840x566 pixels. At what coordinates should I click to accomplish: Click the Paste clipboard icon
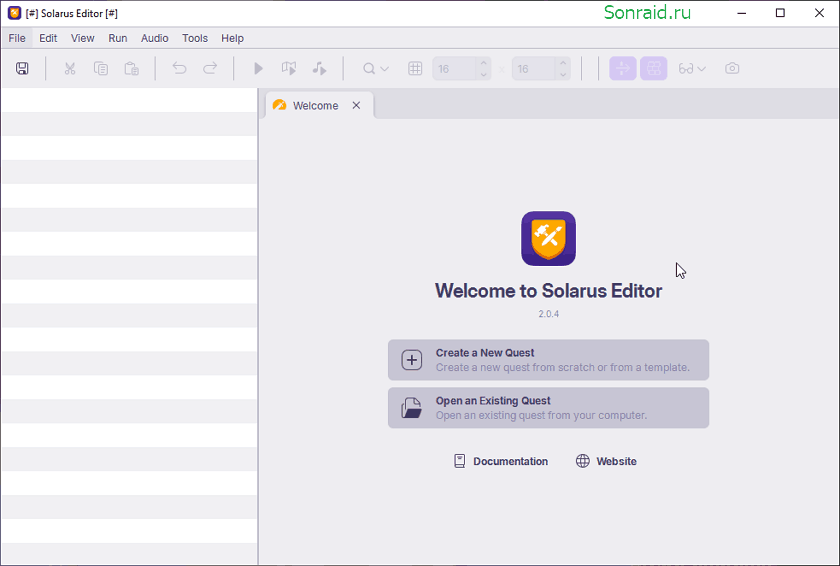click(132, 69)
